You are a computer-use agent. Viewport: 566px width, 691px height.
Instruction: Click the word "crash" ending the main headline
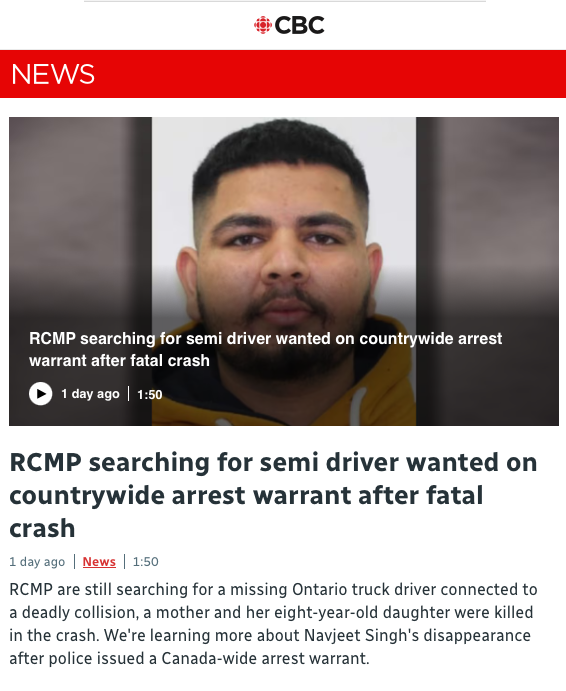42,528
